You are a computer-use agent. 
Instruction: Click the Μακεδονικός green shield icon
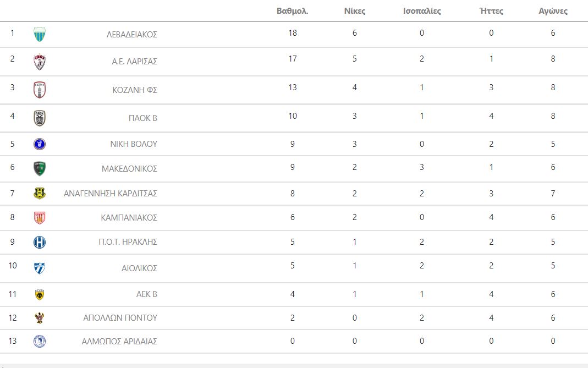click(x=40, y=169)
